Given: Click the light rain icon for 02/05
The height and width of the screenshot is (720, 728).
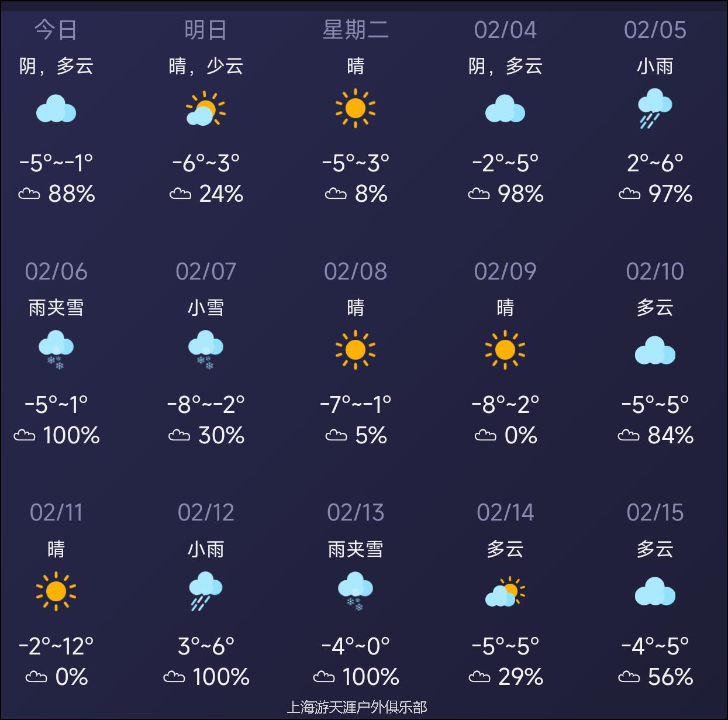Looking at the screenshot, I should pos(655,108).
